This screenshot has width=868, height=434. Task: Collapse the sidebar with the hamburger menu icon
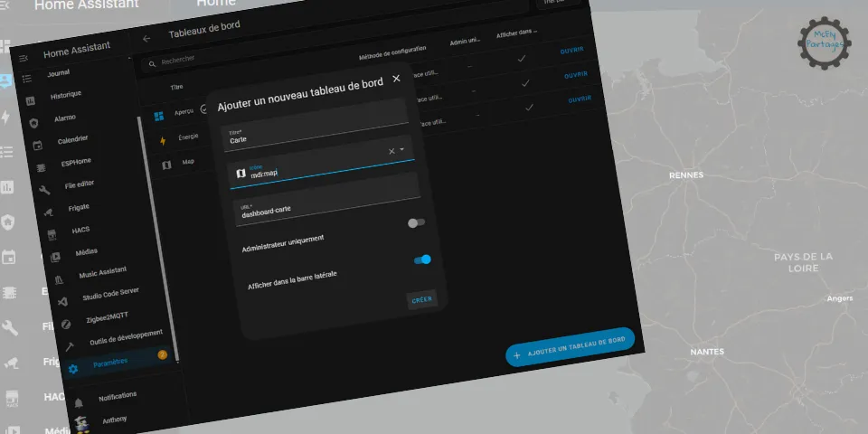pos(24,58)
